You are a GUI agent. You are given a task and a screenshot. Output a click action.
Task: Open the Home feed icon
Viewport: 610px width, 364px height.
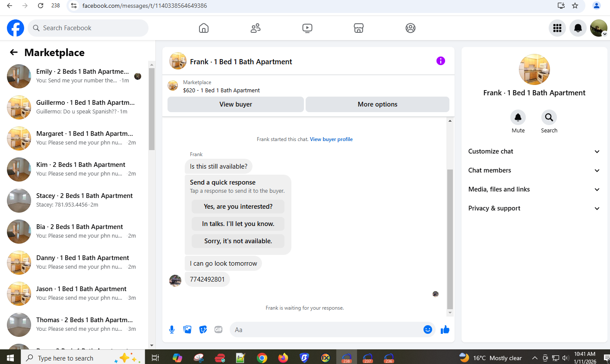[x=204, y=28]
